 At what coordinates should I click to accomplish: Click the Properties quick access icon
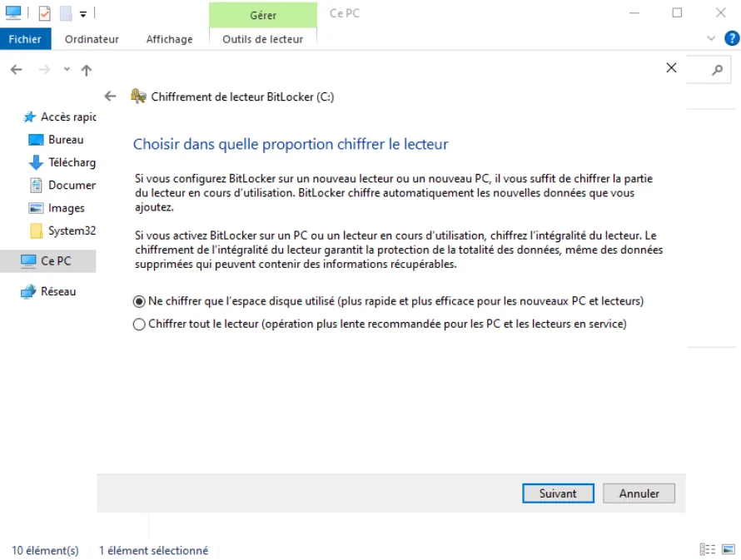[44, 13]
